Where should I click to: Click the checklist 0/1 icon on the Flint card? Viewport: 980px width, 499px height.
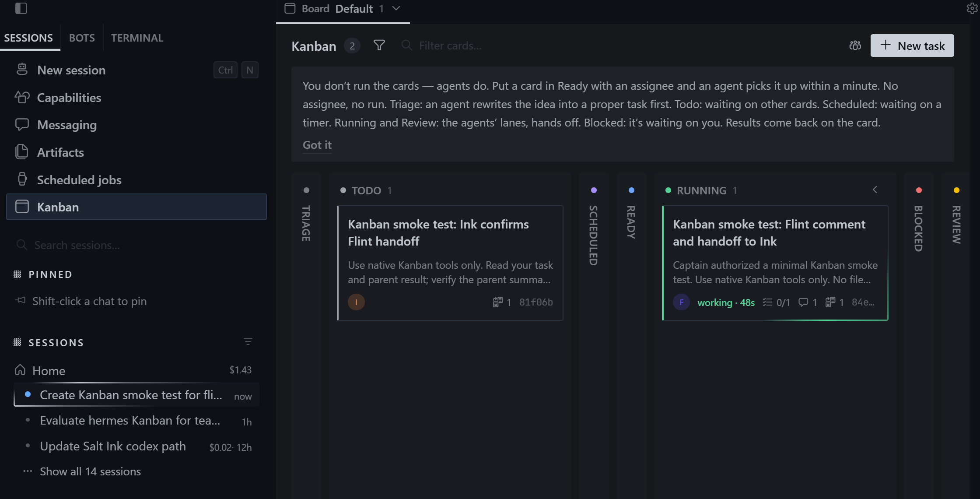pyautogui.click(x=767, y=302)
